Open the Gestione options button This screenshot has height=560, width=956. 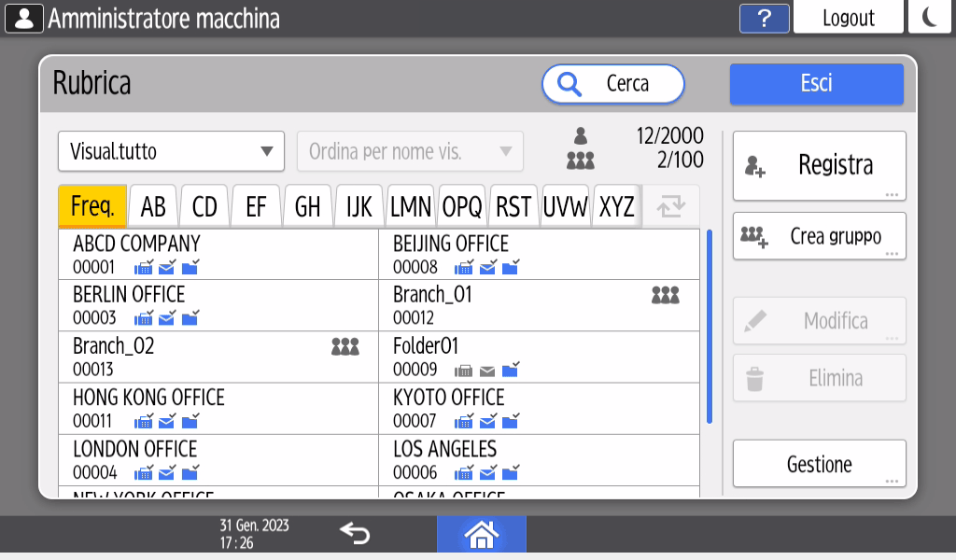819,464
